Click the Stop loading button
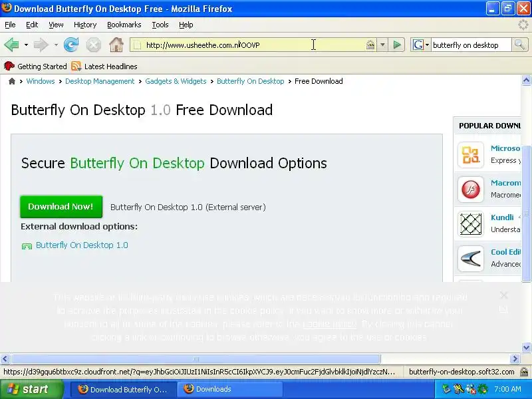The width and height of the screenshot is (532, 399). [93, 45]
